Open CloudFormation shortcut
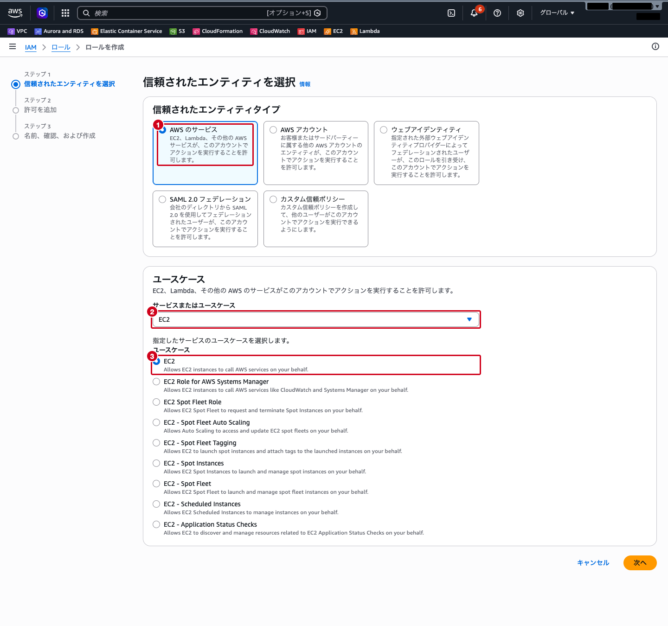Image resolution: width=668 pixels, height=644 pixels. click(218, 31)
